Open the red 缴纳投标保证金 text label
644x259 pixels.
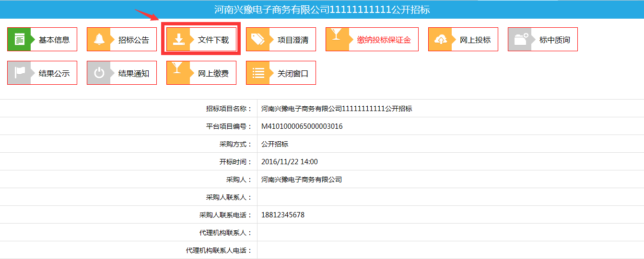coord(384,40)
